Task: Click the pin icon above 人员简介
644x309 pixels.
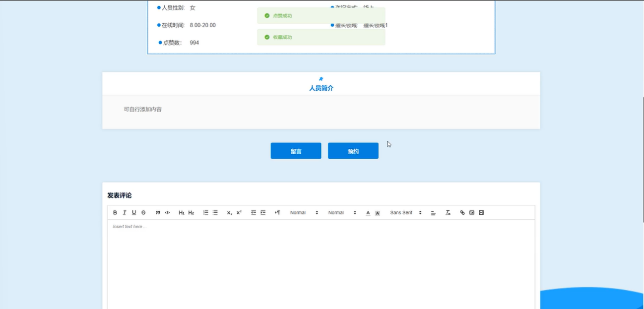Action: 321,79
